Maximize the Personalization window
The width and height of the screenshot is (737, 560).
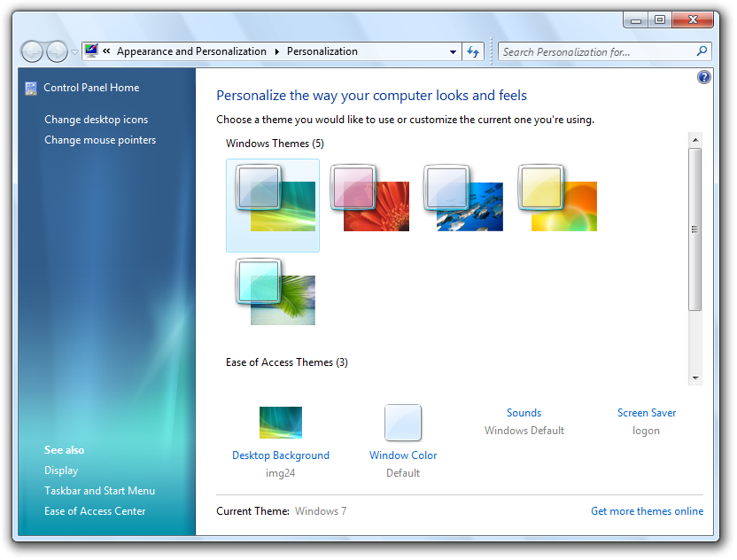click(x=660, y=19)
